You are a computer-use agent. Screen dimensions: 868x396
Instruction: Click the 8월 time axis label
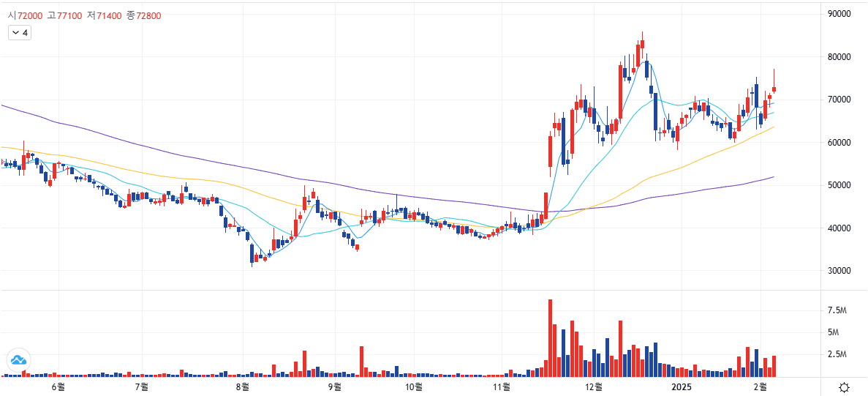pyautogui.click(x=242, y=386)
